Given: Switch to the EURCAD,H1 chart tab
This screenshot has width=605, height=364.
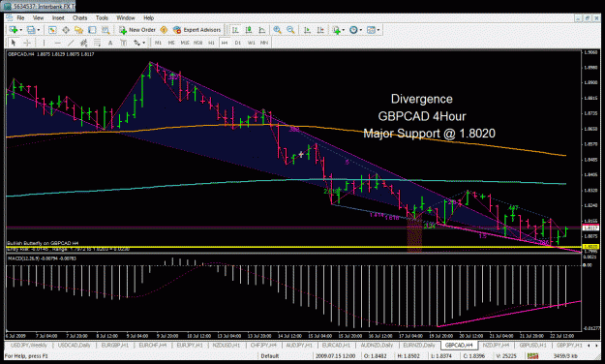Looking at the screenshot, I should [x=336, y=345].
